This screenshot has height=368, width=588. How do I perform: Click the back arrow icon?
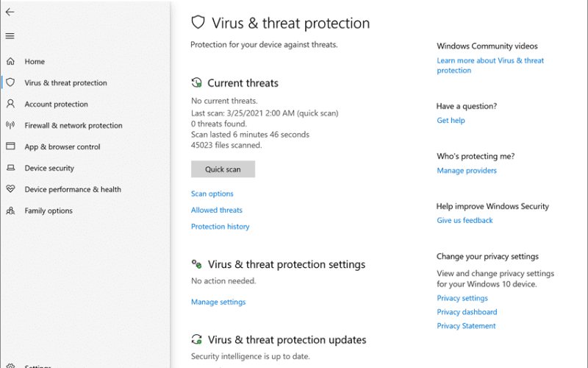coord(10,12)
